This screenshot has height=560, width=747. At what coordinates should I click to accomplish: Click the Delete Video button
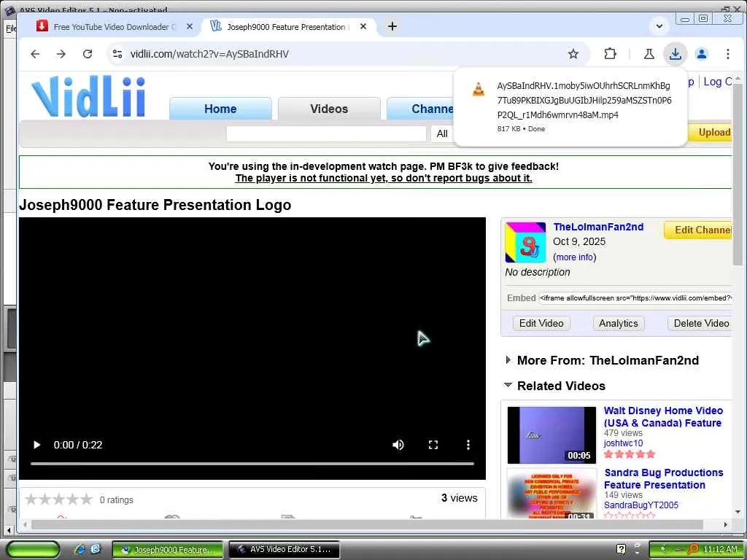coord(700,323)
